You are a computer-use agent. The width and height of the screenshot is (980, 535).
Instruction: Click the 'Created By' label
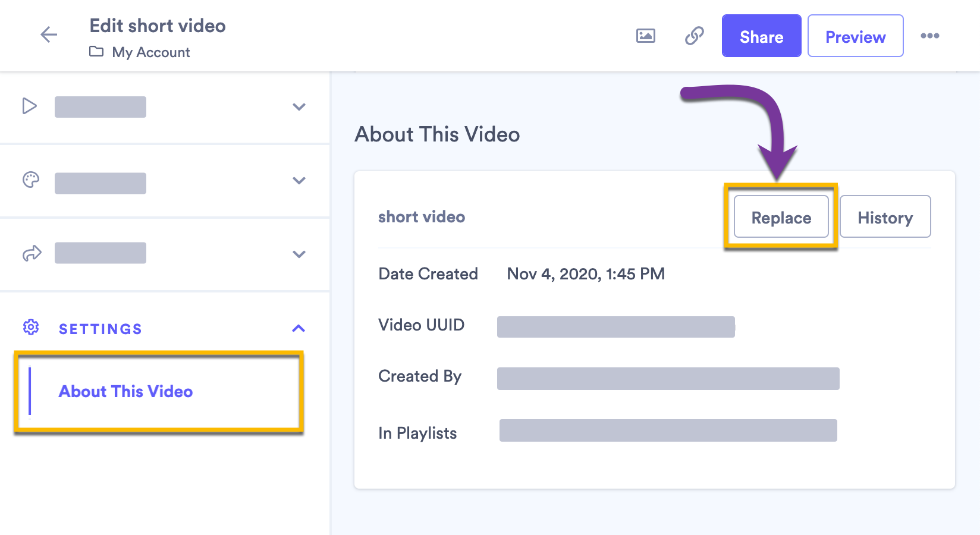point(420,377)
